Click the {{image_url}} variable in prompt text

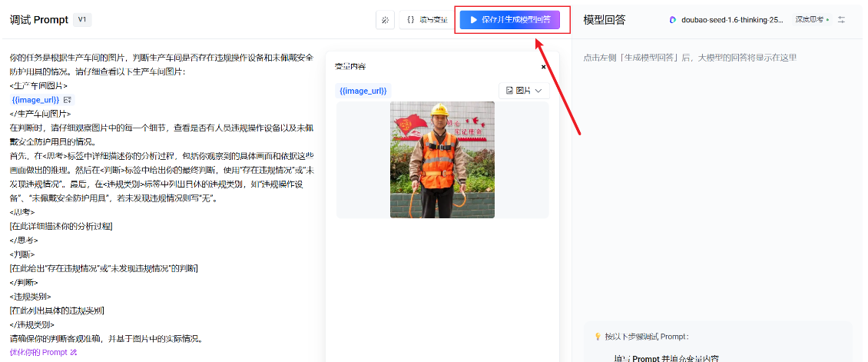(x=37, y=100)
